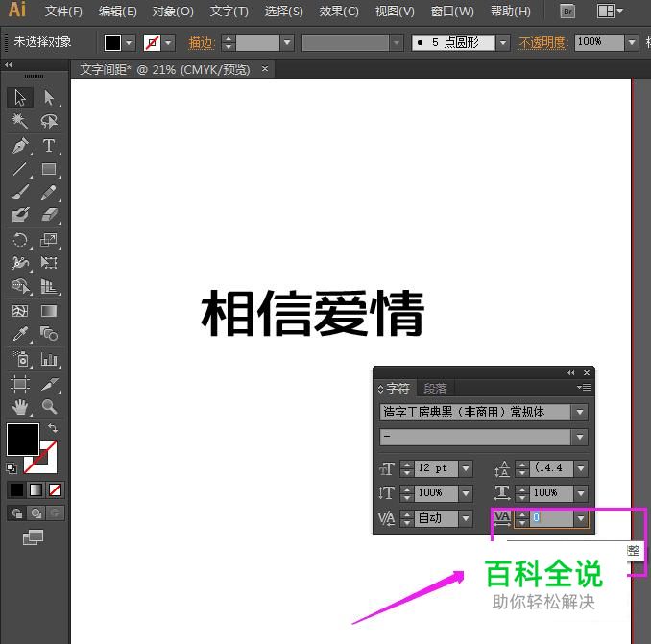Image resolution: width=651 pixels, height=644 pixels.
Task: Select the Pencil tool
Action: [49, 192]
